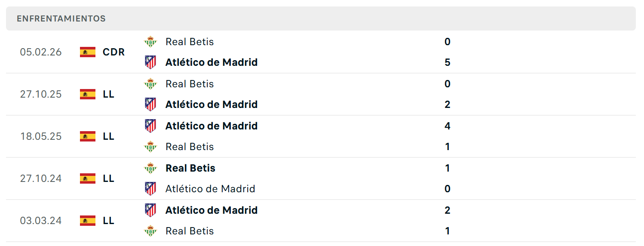Click Real Betis crest in 03.03.24 match
This screenshot has height=246, width=644.
tap(150, 231)
